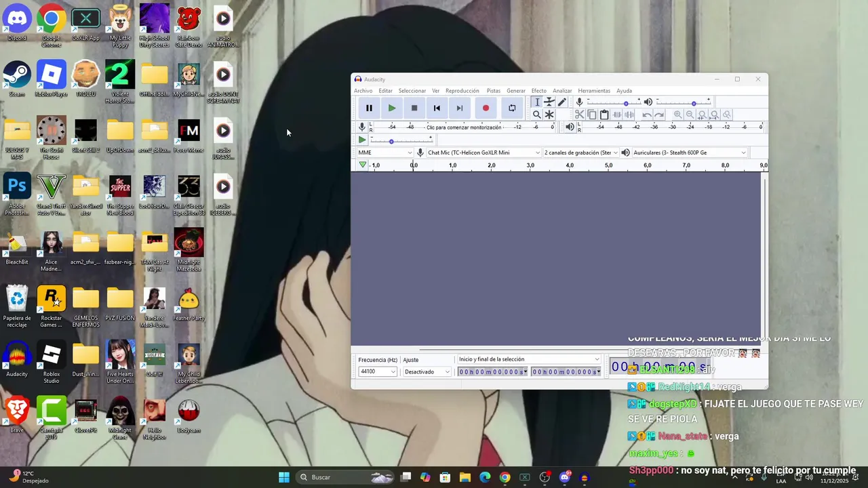Click to start monitoring on recording meter
The width and height of the screenshot is (868, 488).
[463, 127]
